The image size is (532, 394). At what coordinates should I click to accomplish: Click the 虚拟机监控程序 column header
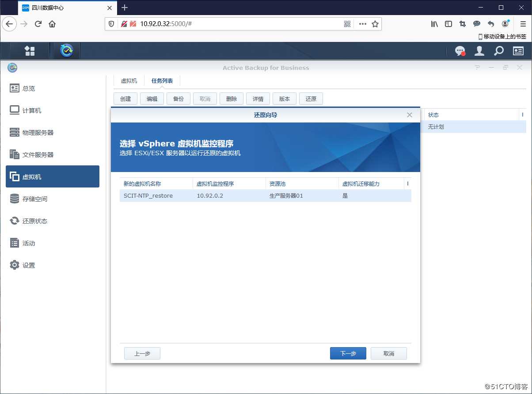(x=229, y=184)
